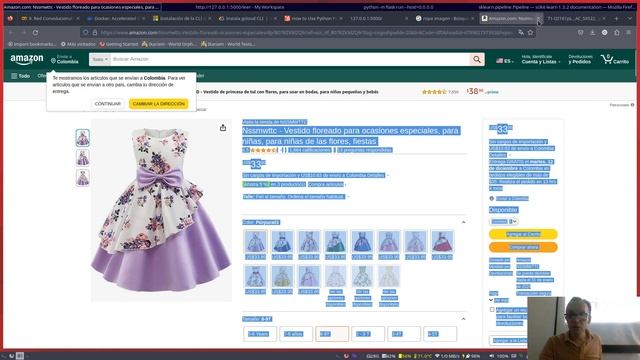The height and width of the screenshot is (360, 640).
Task: Select the third product thumbnail image
Action: [82, 178]
